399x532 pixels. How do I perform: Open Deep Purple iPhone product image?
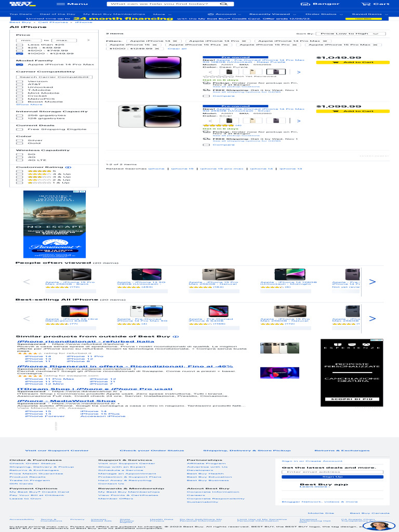click(150, 67)
